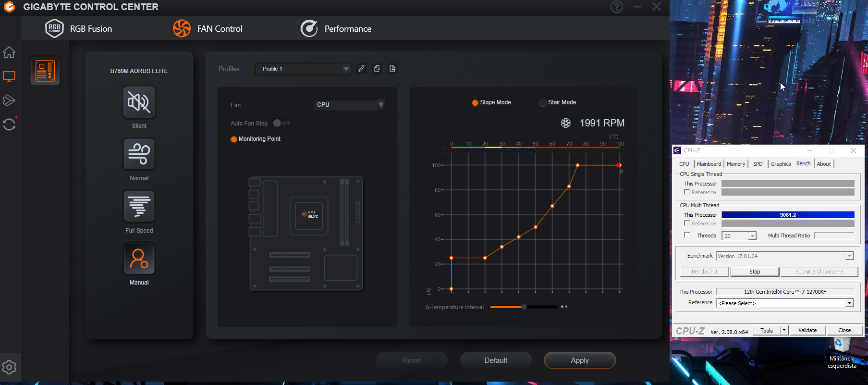This screenshot has width=868, height=385.
Task: Click Gigabyte Control Center logo
Action: [x=9, y=7]
